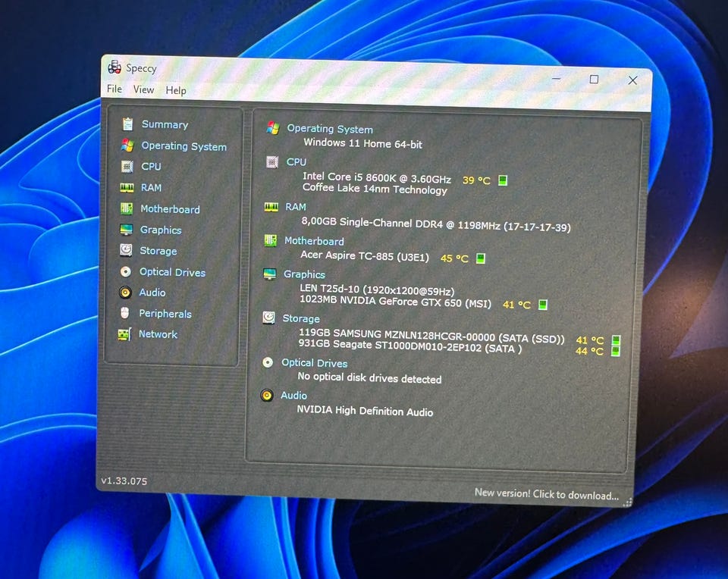The image size is (728, 579).
Task: Click 'Windows 11 Home 64-bit' text
Action: coord(362,143)
